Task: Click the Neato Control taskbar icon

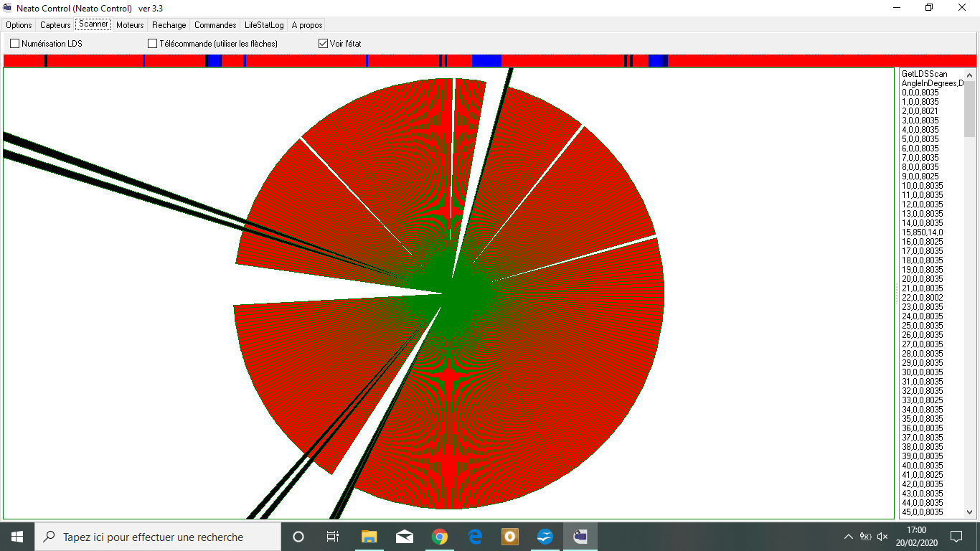Action: coord(580,537)
